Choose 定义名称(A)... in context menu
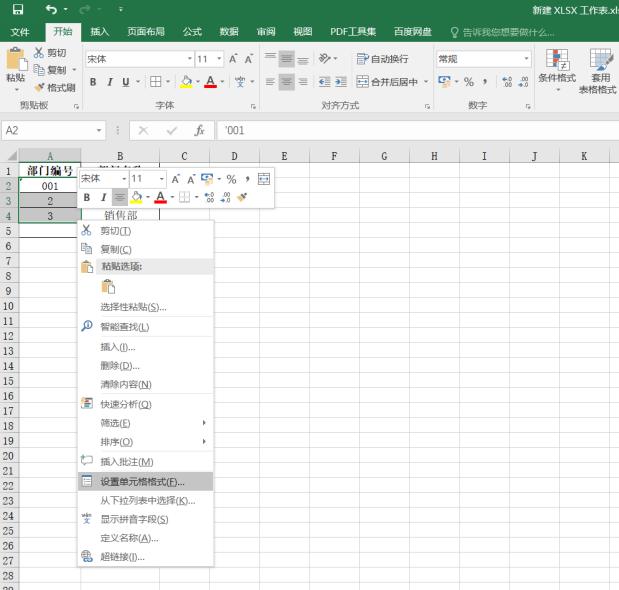The image size is (619, 590). tap(145, 538)
